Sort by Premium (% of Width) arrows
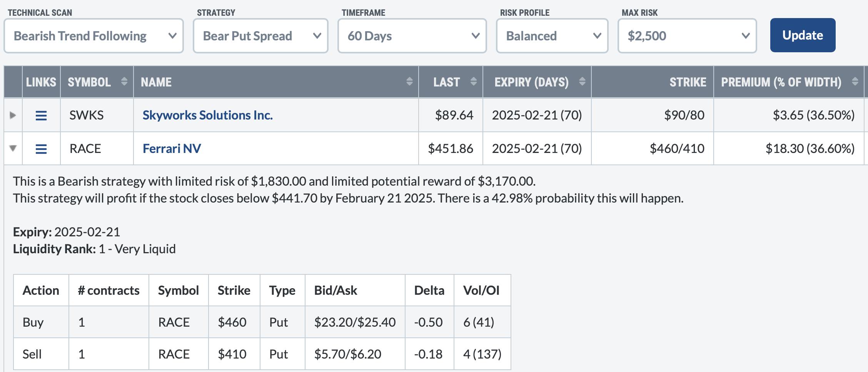 [855, 82]
